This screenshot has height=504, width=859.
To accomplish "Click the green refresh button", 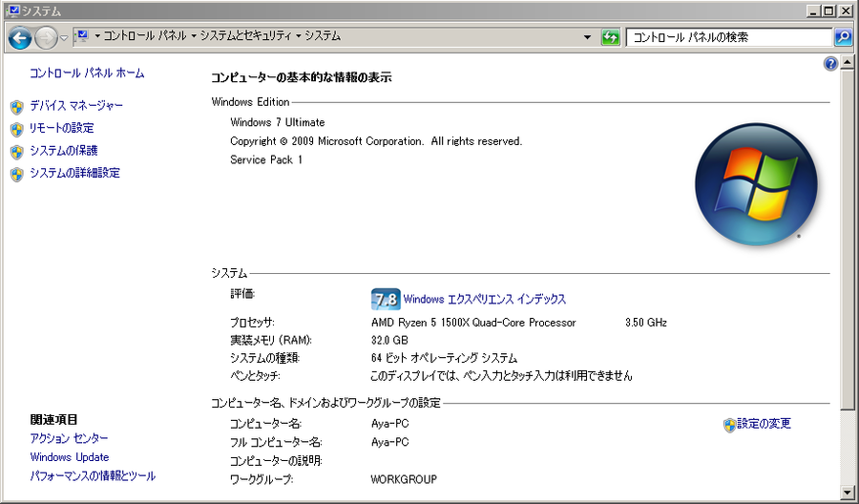I will 610,37.
